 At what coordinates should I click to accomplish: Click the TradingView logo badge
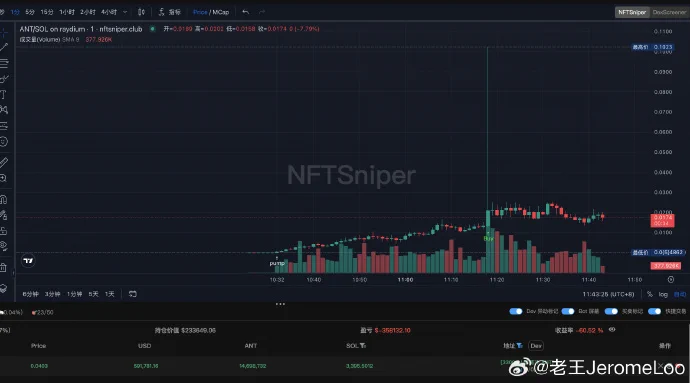pyautogui.click(x=28, y=261)
